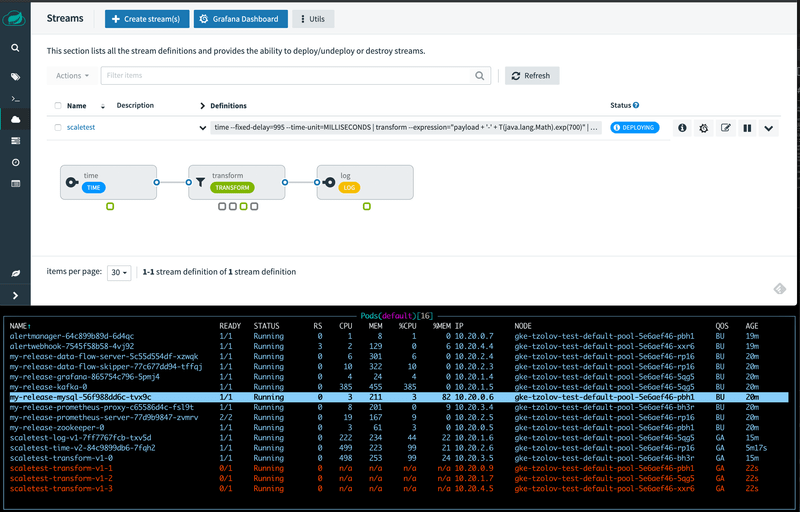Image resolution: width=800 pixels, height=512 pixels.
Task: Toggle select-all checkbox in Name header
Action: [58, 106]
